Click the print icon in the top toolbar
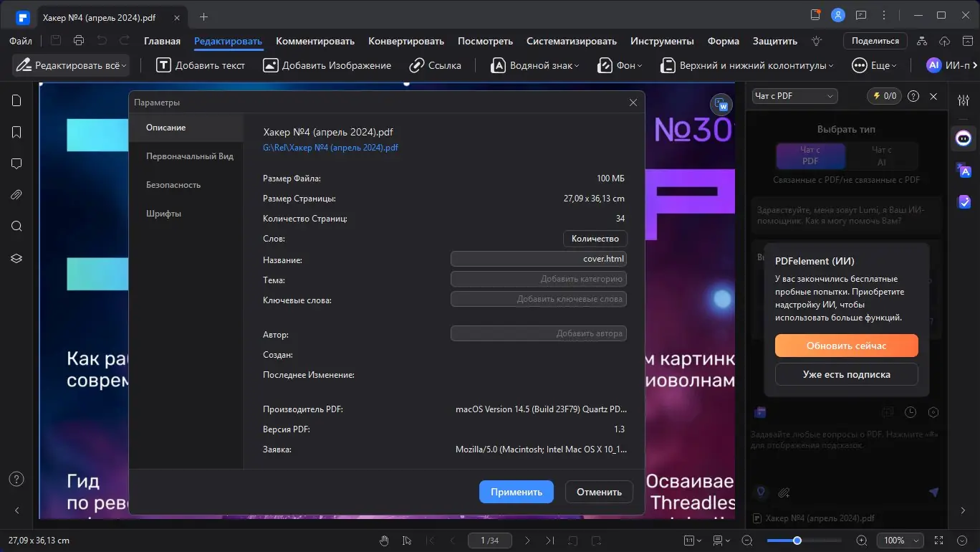 79,41
